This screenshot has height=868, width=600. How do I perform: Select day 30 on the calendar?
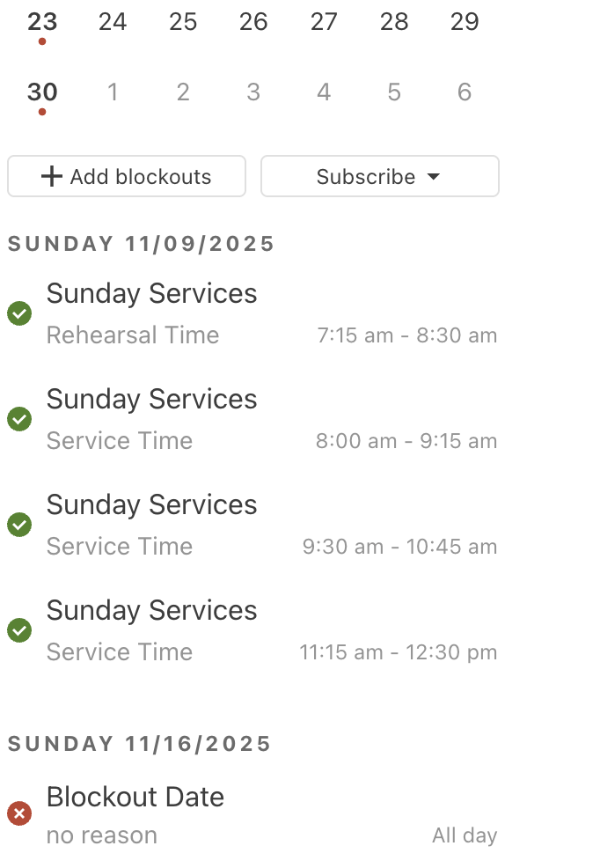click(x=42, y=92)
